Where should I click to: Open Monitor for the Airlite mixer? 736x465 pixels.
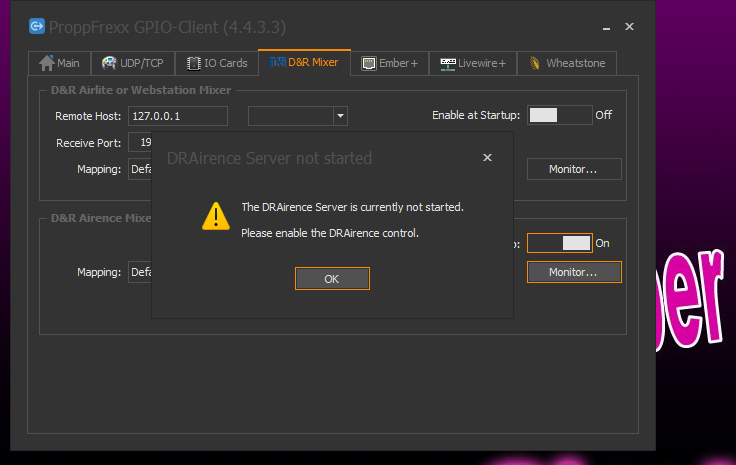tap(573, 169)
